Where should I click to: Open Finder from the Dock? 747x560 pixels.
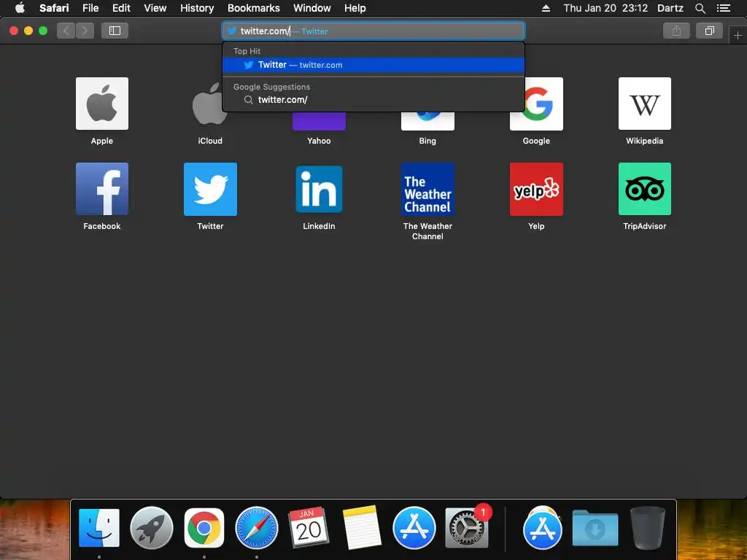(x=99, y=528)
